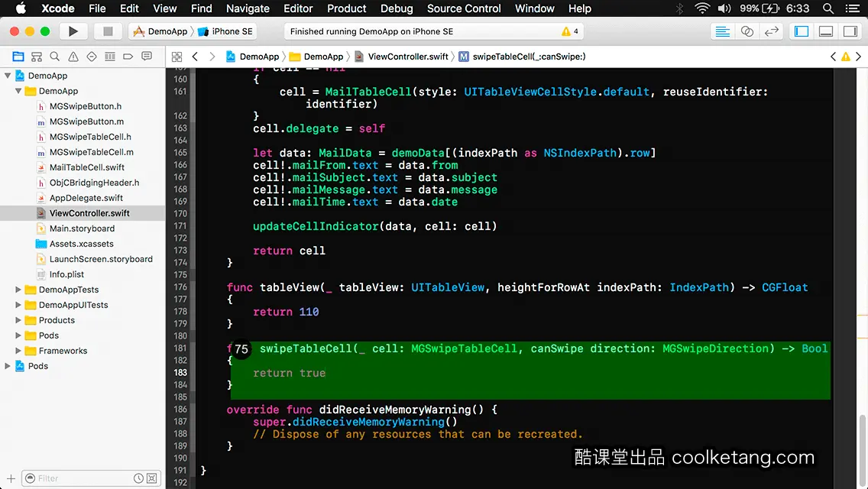Run the DemoApp scheme with Play button
The image size is (868, 489).
pos(73,31)
